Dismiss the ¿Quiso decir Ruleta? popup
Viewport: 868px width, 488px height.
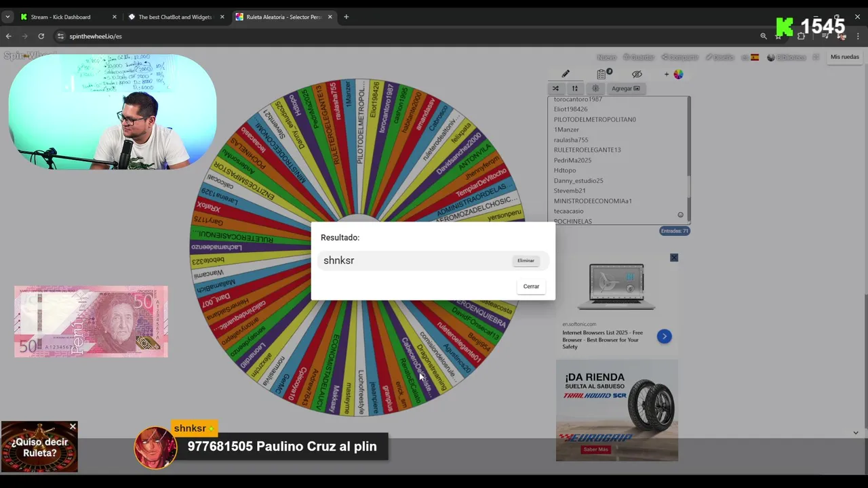pyautogui.click(x=73, y=426)
